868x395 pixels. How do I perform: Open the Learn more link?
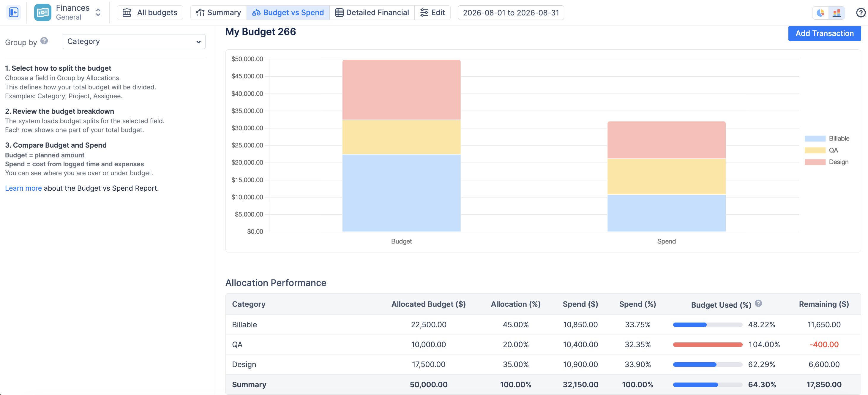click(23, 188)
